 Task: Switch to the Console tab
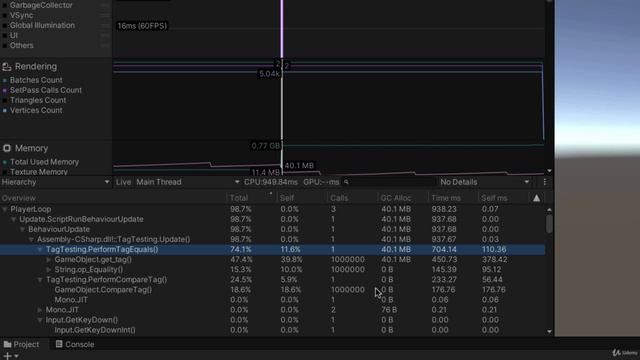click(x=75, y=344)
